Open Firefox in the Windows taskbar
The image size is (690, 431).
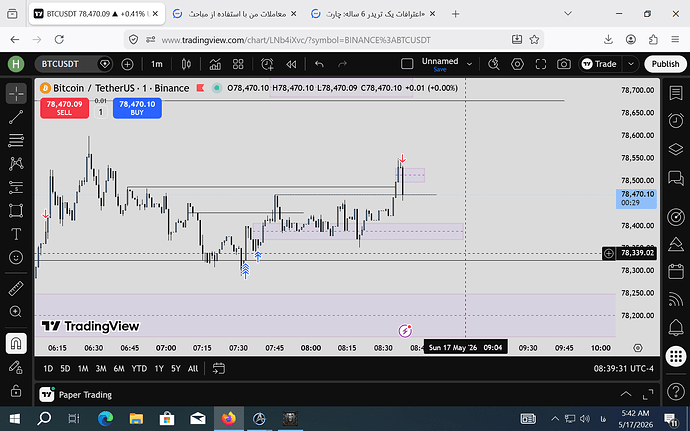pyautogui.click(x=229, y=419)
